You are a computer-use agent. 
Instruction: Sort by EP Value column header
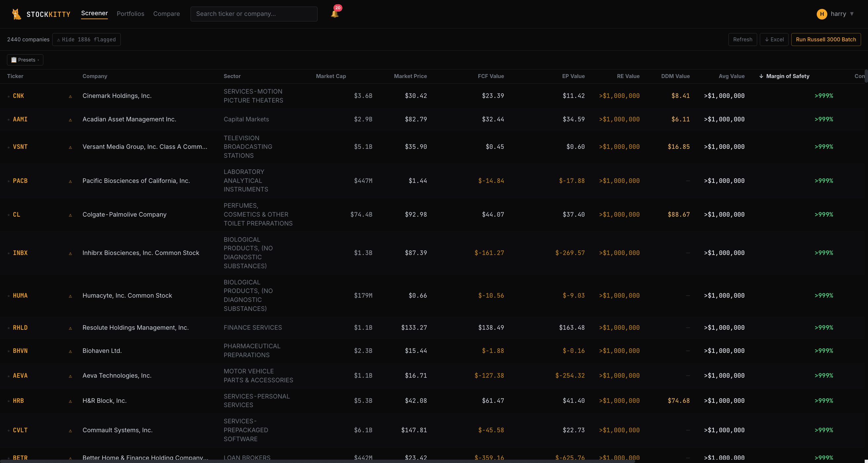pyautogui.click(x=573, y=76)
